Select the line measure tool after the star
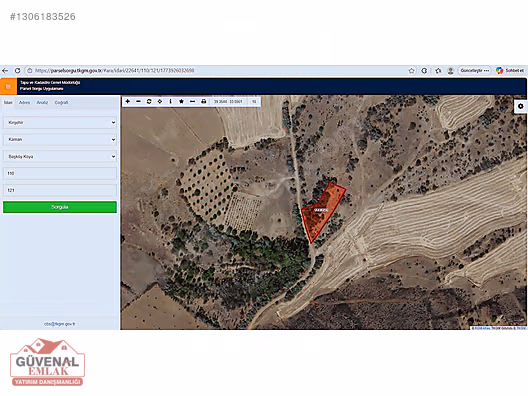Screen dimensions: 528x396 [x=193, y=101]
